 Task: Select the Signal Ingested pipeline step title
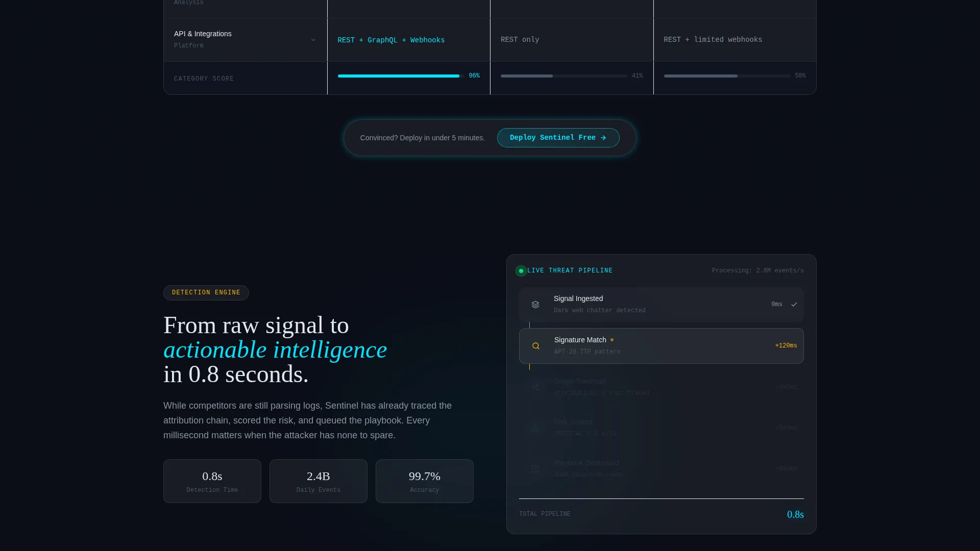578,298
